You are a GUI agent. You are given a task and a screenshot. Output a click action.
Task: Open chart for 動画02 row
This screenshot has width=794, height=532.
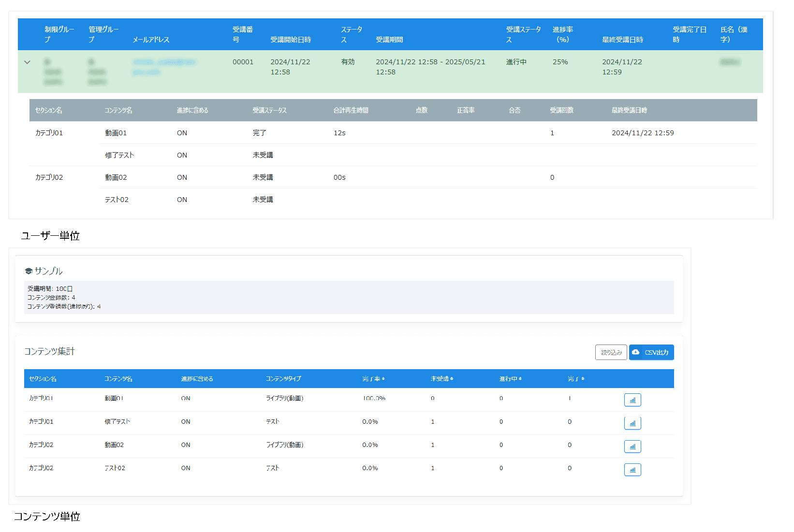(632, 446)
